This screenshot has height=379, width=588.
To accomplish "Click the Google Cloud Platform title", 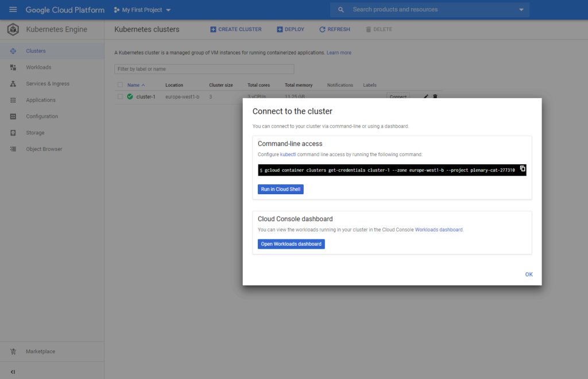I will [x=65, y=10].
